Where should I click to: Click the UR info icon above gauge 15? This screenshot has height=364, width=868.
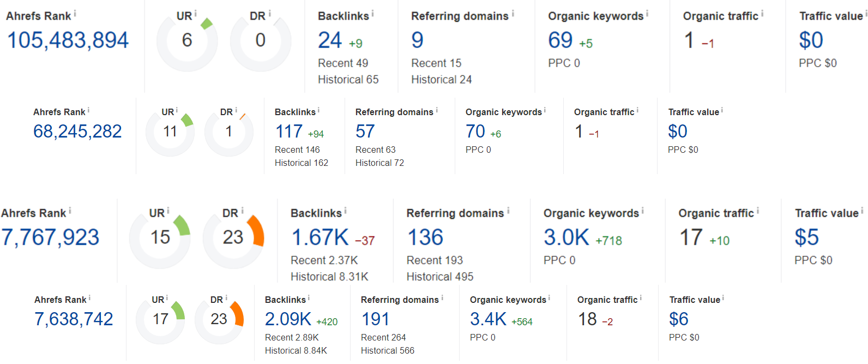168,211
